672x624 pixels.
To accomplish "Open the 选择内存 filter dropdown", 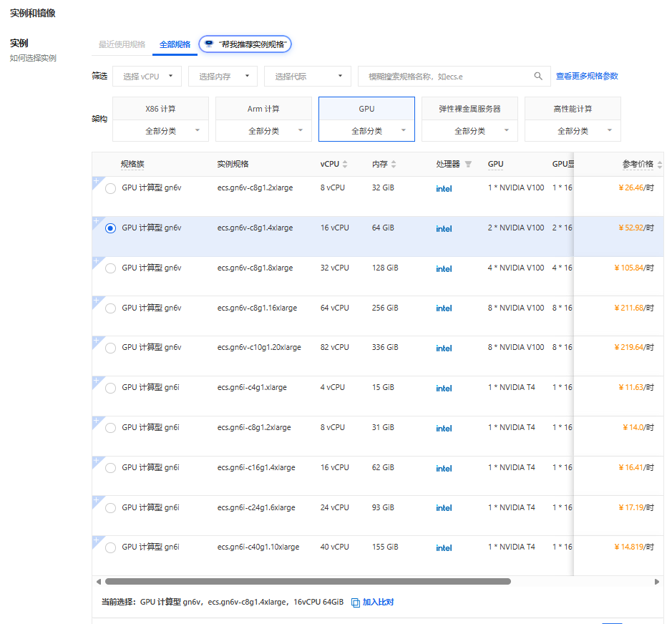I will click(223, 77).
